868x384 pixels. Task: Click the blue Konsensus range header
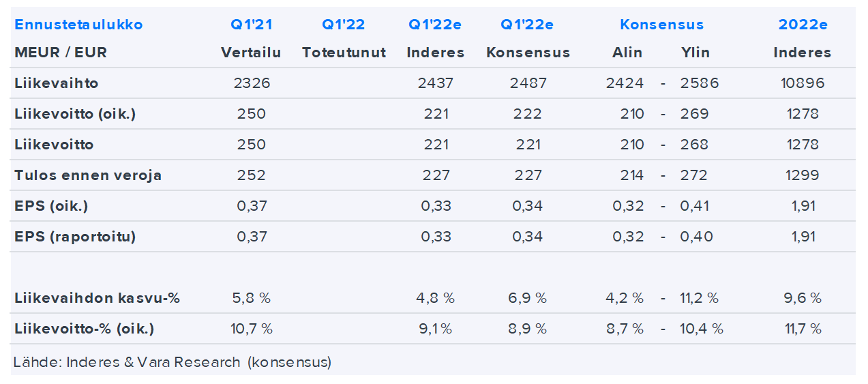[661, 25]
